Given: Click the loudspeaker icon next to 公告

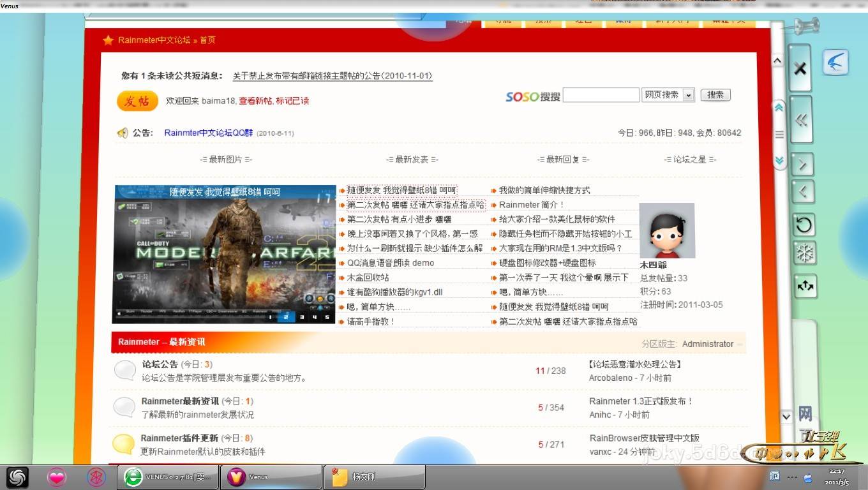Looking at the screenshot, I should pyautogui.click(x=123, y=133).
